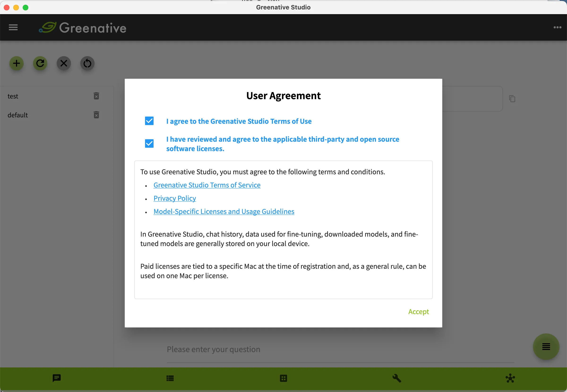Click the copy icon beside message box
The width and height of the screenshot is (567, 392).
click(x=512, y=99)
